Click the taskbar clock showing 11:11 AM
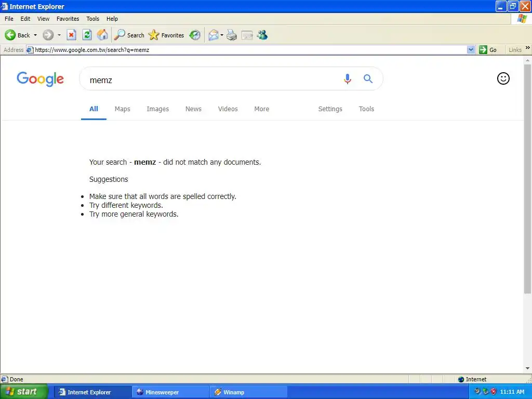Image resolution: width=532 pixels, height=399 pixels. tap(512, 392)
